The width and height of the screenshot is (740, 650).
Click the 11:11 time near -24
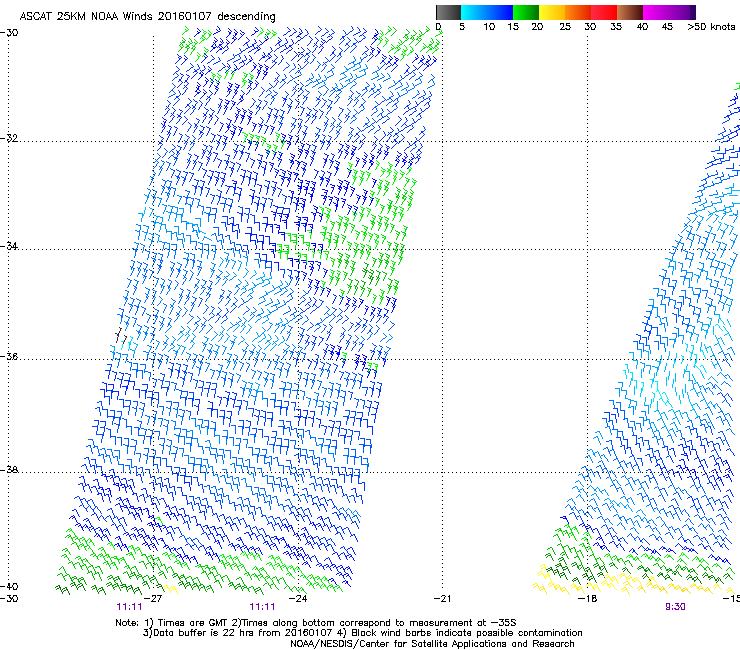262,607
